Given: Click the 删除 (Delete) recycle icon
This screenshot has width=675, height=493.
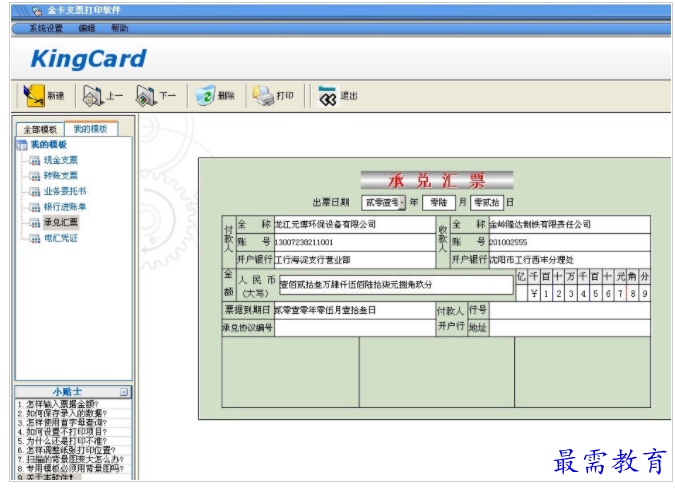Looking at the screenshot, I should pos(205,95).
